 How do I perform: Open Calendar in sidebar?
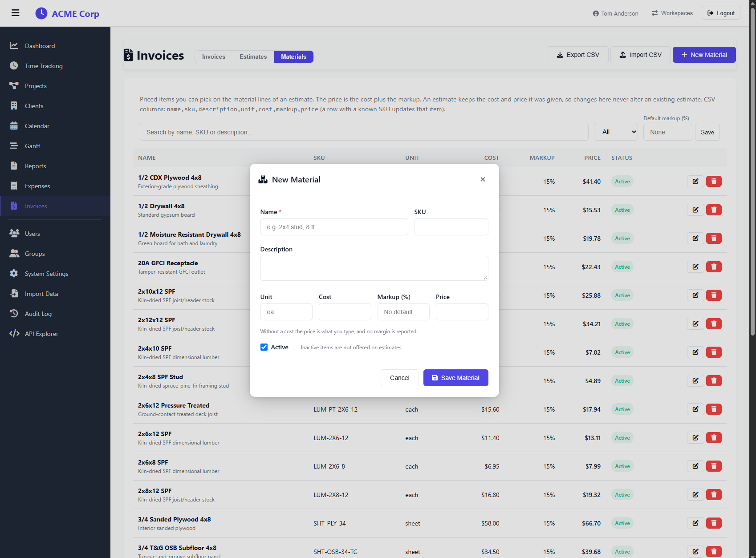coord(55,126)
